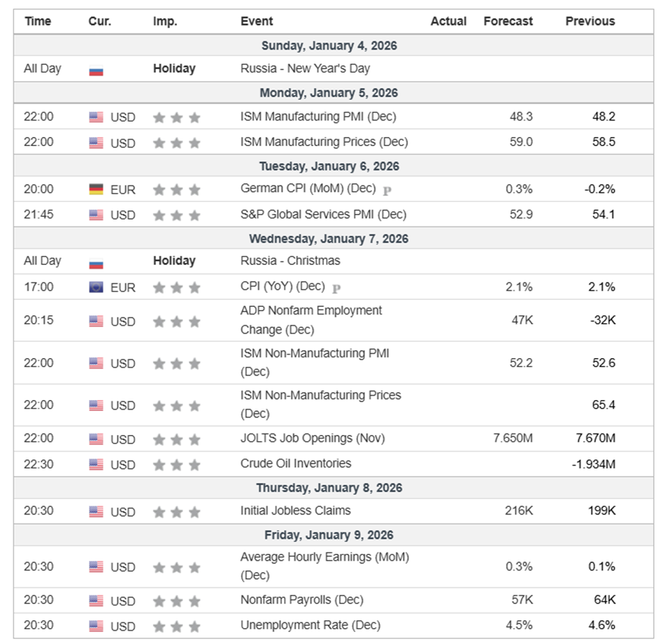This screenshot has height=644, width=663.
Task: Open Average Hourly Earnings (MoM) event
Action: (x=325, y=566)
